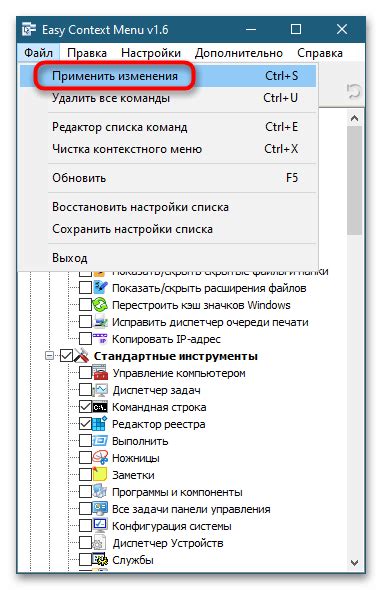Click the yellow Заметки note icon
Screen dimensions: 382x590
[x=100, y=475]
